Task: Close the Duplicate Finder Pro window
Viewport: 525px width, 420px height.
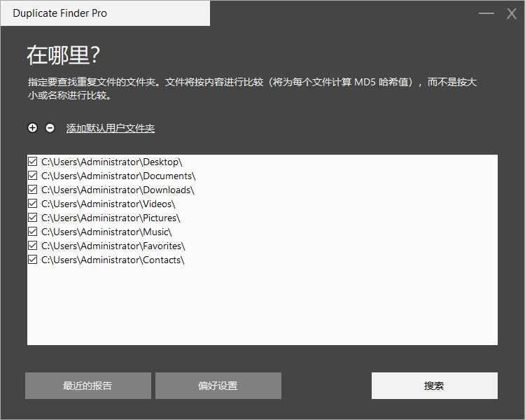Action: pyautogui.click(x=512, y=13)
